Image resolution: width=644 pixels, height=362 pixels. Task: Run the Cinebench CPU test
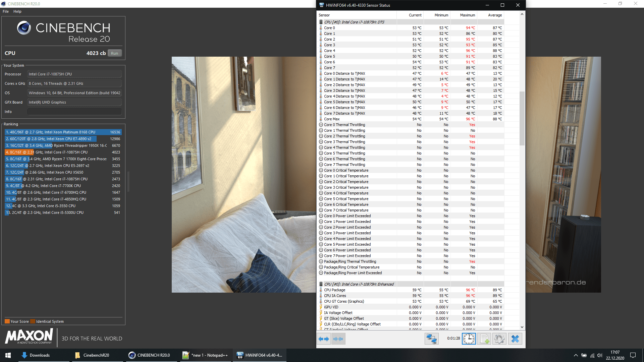(114, 53)
